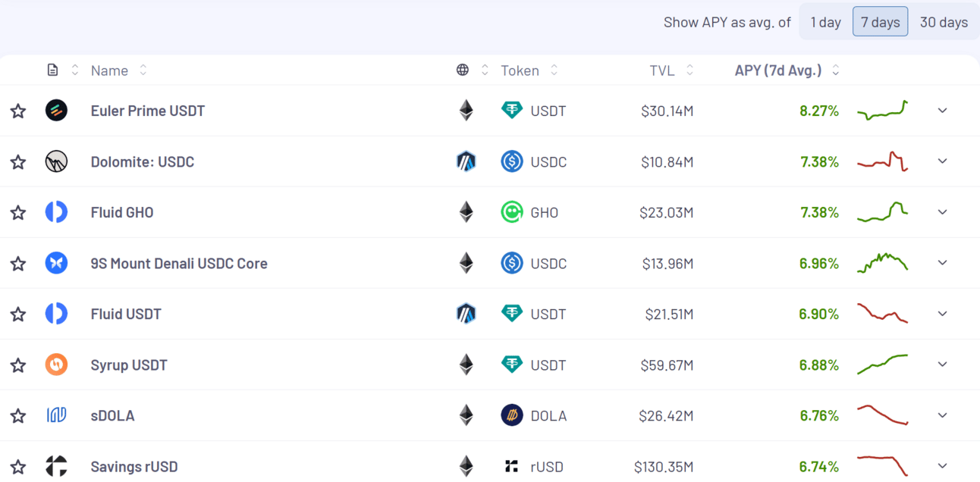Click the Euler Prime USDT APY sparkline
Viewport: 980px width, 482px height.
(883, 111)
